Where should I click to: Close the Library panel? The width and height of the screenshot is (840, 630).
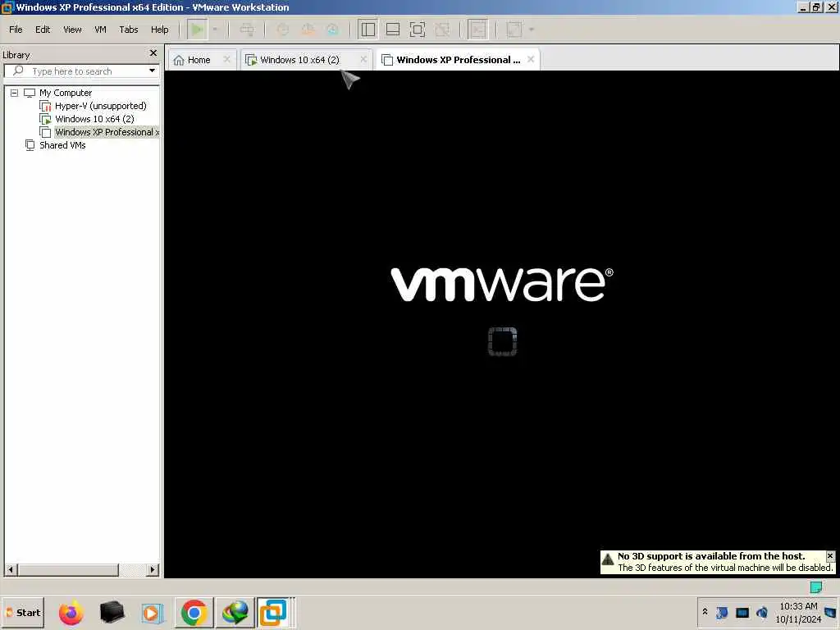click(153, 53)
